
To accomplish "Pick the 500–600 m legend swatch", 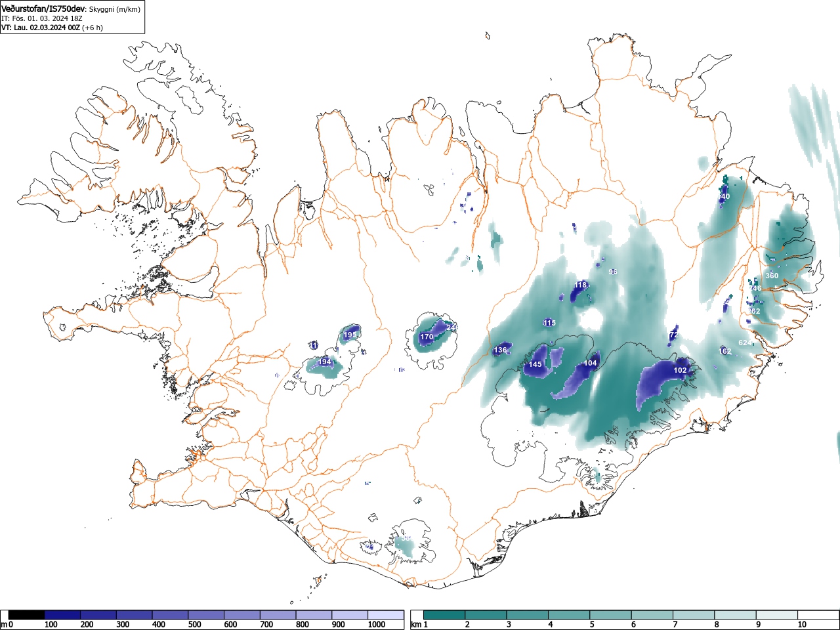I will tap(206, 615).
